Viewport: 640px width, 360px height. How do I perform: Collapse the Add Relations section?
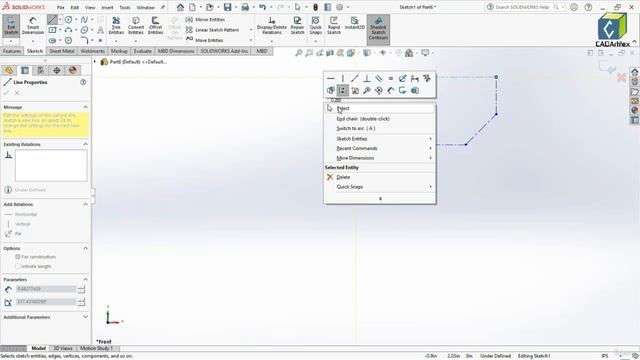[85, 204]
